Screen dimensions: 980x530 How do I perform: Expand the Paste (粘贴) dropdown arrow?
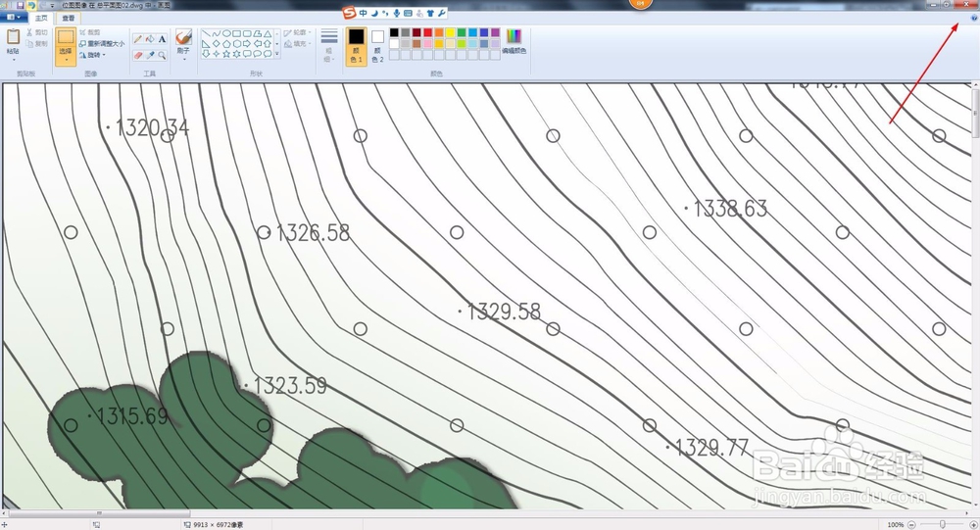tap(14, 60)
